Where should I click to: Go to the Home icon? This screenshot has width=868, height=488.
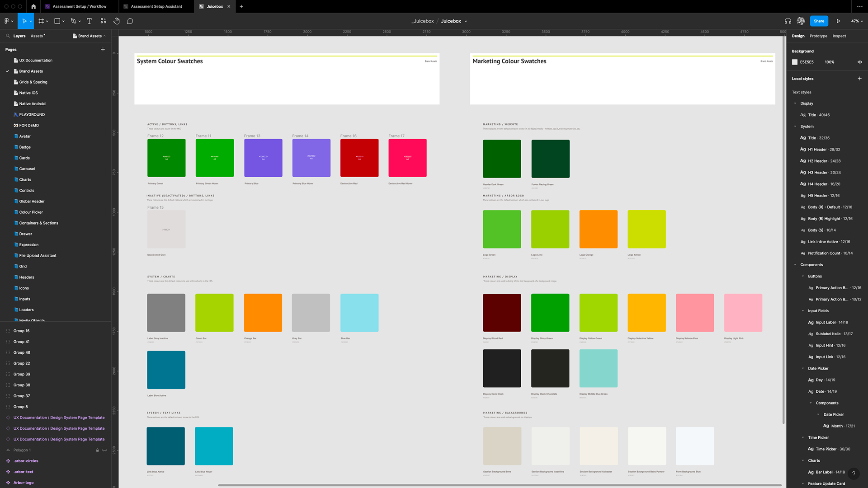pyautogui.click(x=33, y=6)
